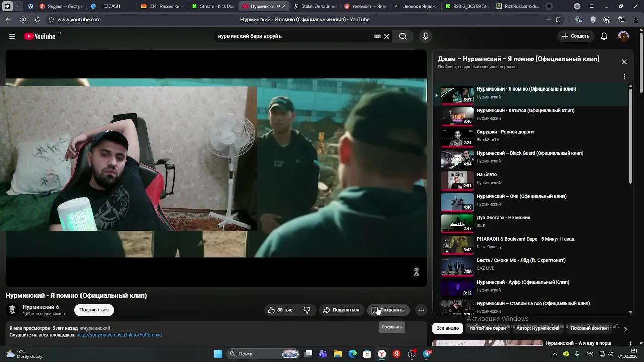Open YouTube notifications bell
Viewport: 644px width, 362px height.
(x=604, y=36)
